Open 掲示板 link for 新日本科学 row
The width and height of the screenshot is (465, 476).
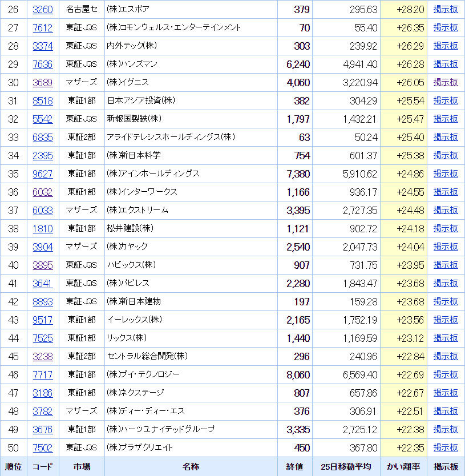click(x=446, y=155)
